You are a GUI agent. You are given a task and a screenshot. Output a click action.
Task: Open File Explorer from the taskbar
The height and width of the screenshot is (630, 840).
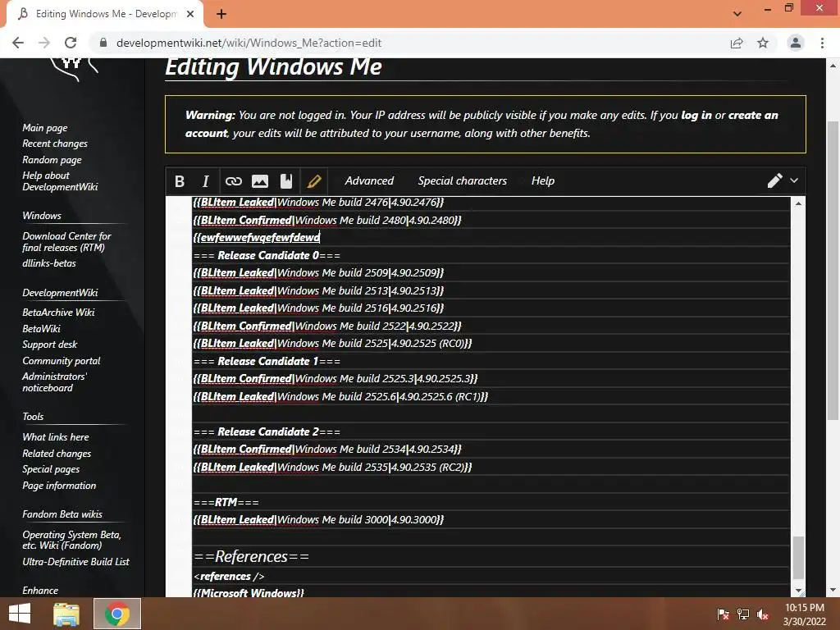[x=66, y=614]
